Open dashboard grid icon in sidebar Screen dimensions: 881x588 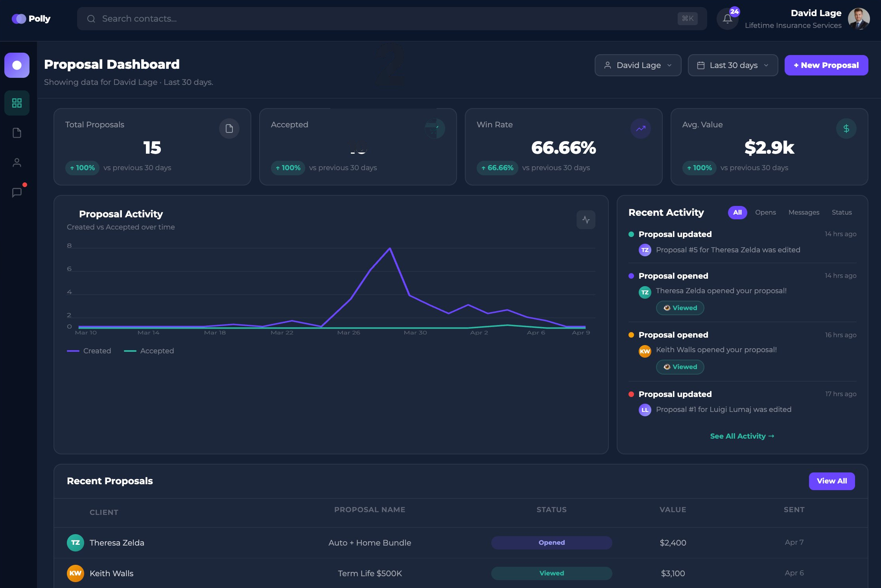click(x=17, y=103)
